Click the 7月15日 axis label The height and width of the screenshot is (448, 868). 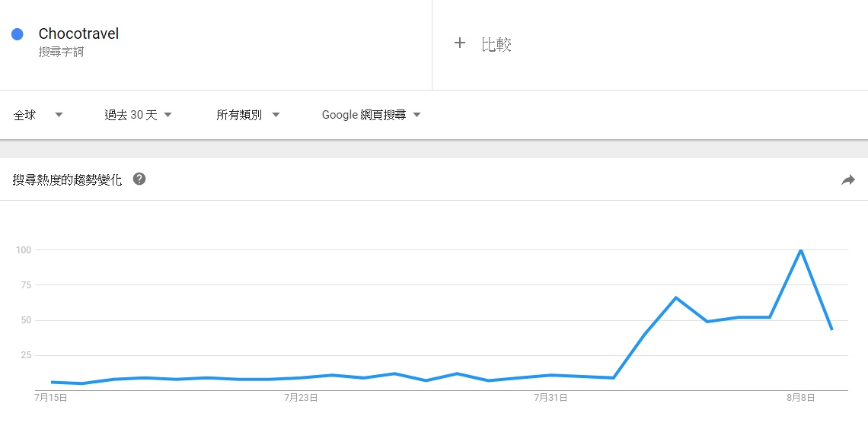tap(51, 398)
